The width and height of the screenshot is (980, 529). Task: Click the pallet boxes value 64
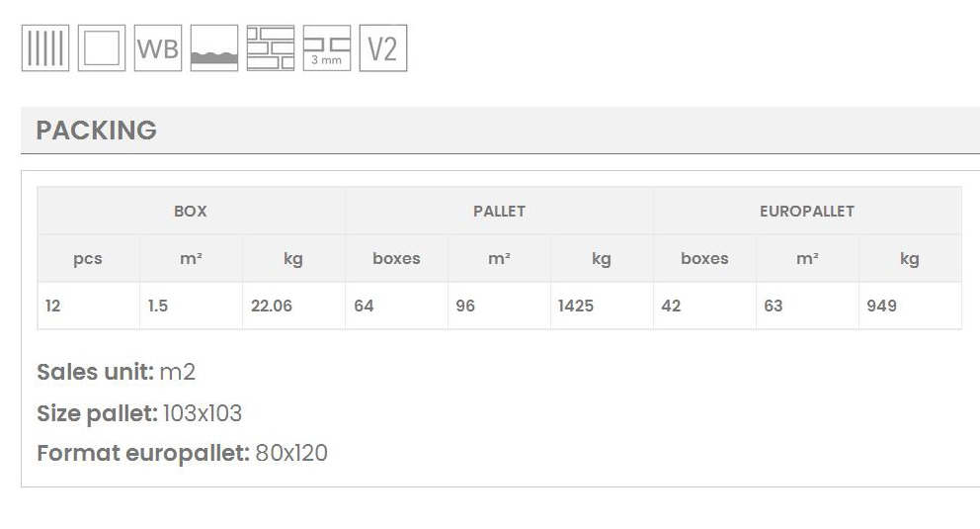click(364, 307)
